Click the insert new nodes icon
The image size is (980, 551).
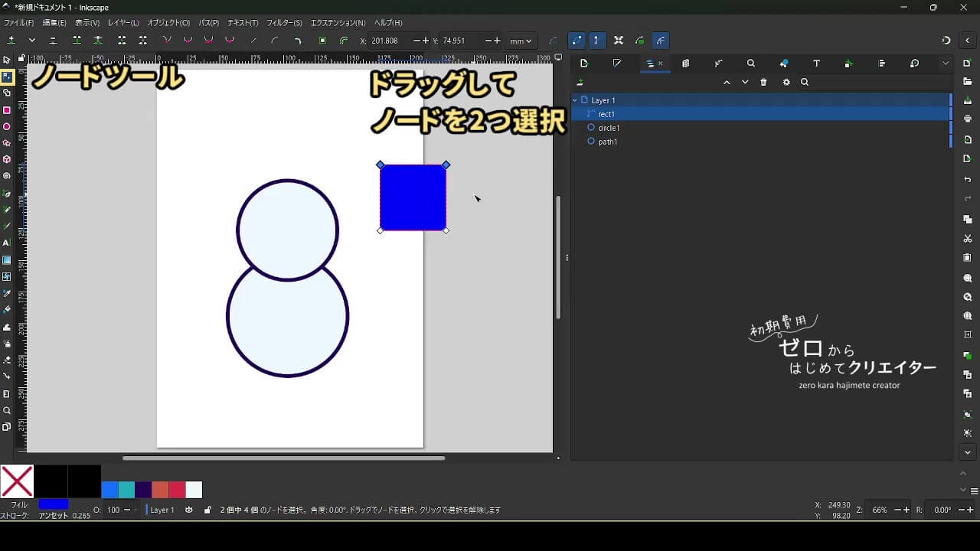11,41
